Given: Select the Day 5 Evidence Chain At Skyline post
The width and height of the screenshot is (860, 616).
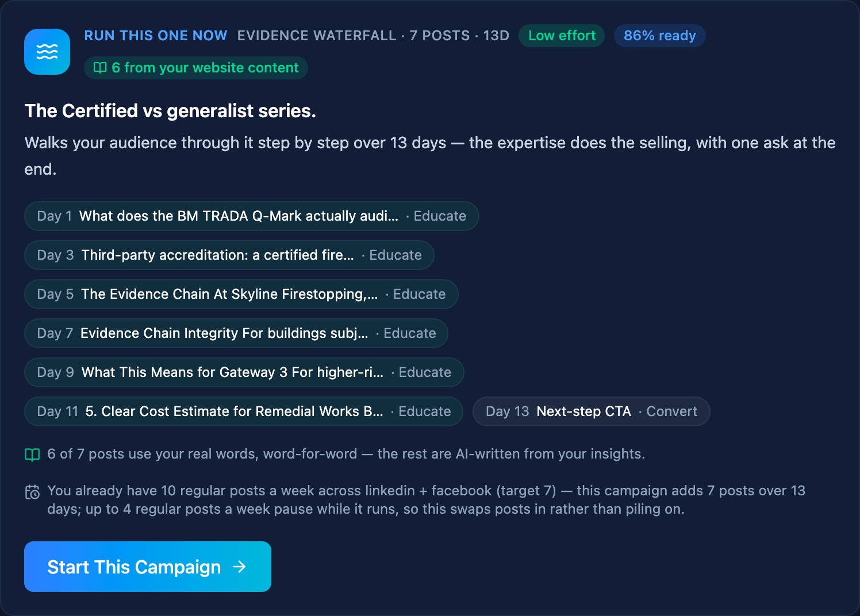Looking at the screenshot, I should point(241,294).
